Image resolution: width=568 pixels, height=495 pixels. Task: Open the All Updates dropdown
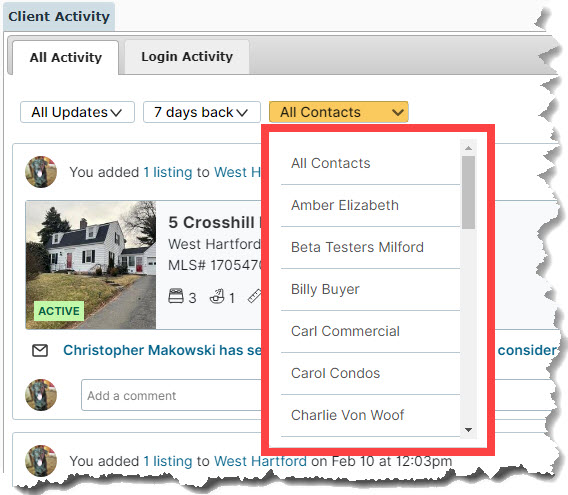pos(77,112)
